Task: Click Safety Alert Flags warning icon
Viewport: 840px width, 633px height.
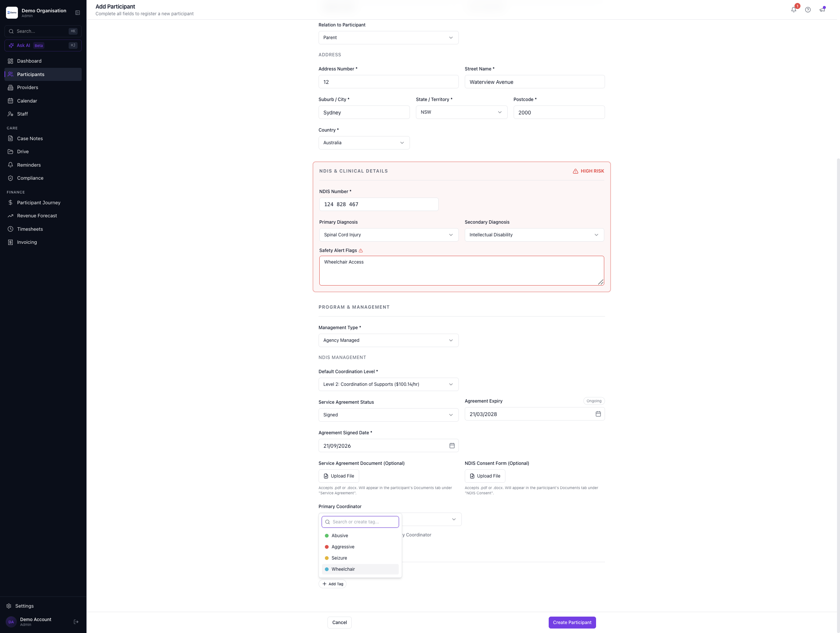Action: point(361,251)
